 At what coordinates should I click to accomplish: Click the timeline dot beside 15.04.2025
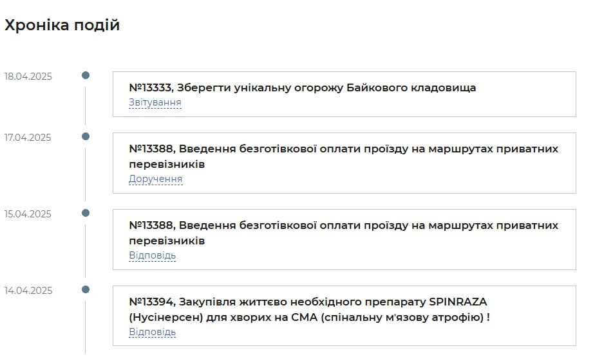pos(86,213)
